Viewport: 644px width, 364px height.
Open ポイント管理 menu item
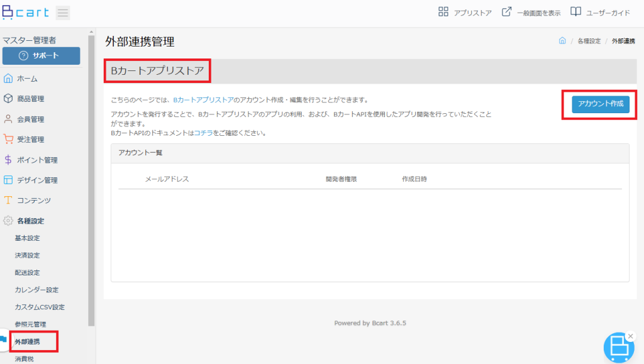click(x=37, y=160)
